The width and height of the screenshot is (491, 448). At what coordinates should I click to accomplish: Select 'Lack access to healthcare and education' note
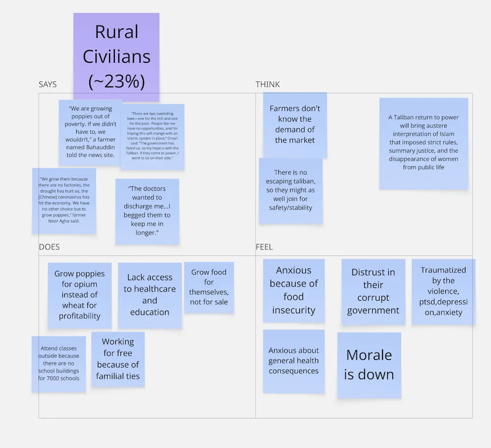click(x=150, y=295)
